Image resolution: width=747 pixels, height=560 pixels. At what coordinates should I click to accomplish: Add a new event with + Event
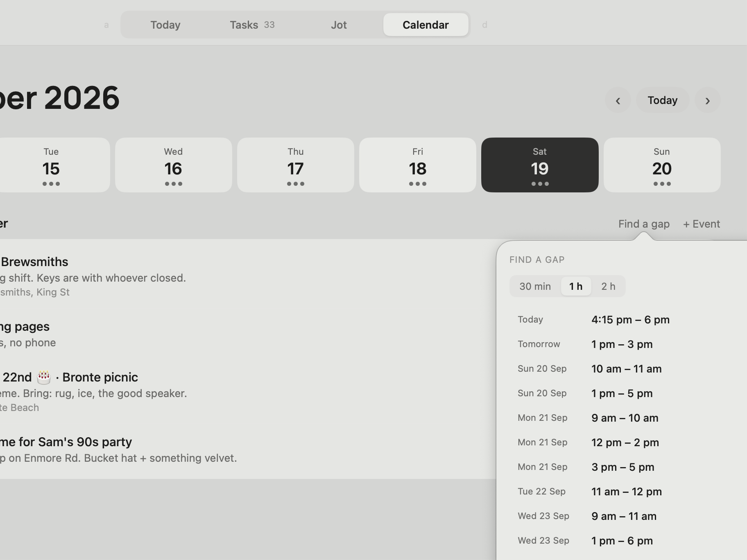click(701, 224)
